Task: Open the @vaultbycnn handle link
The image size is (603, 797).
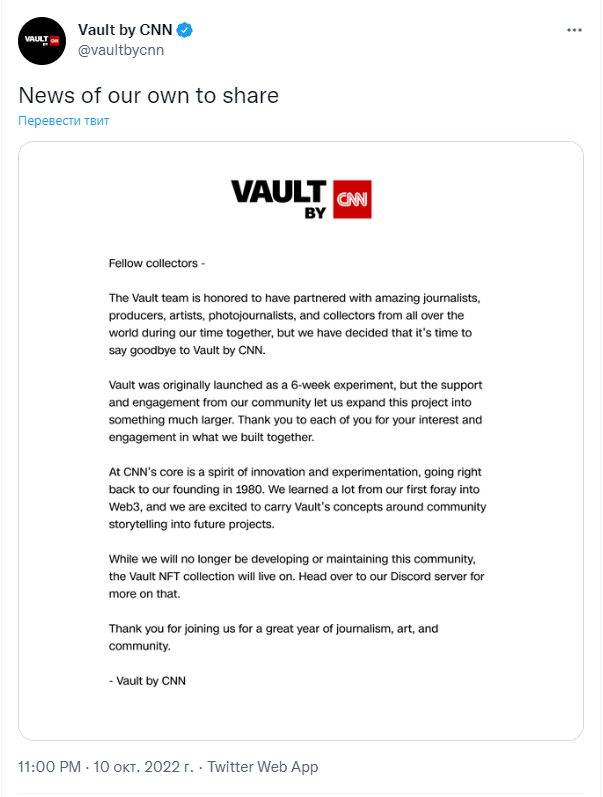Action: tap(121, 50)
